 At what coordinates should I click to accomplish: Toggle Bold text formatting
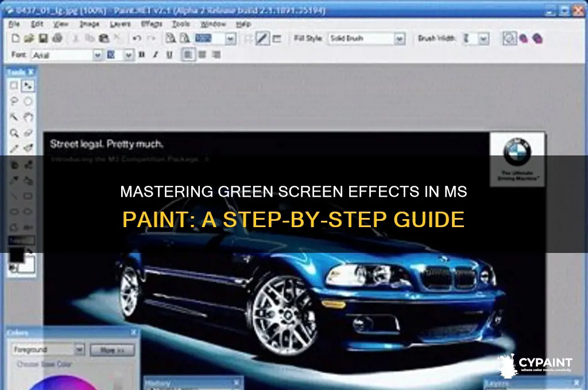click(x=142, y=54)
